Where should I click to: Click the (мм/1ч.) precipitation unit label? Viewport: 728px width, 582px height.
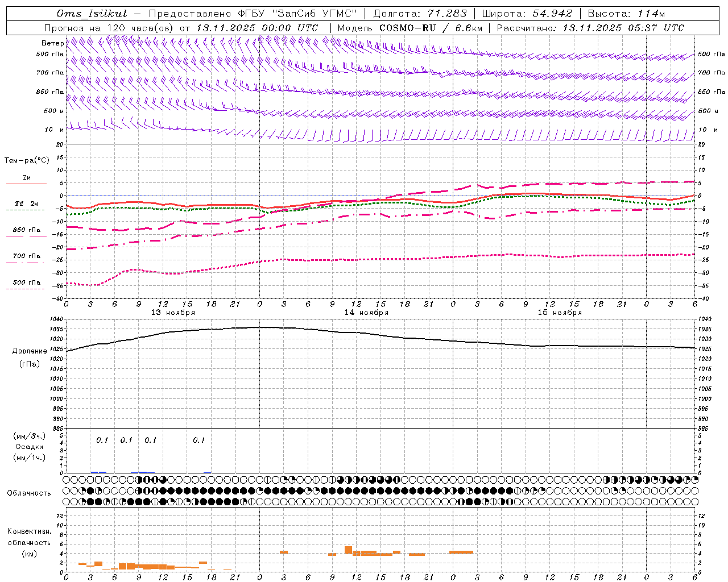[30, 458]
